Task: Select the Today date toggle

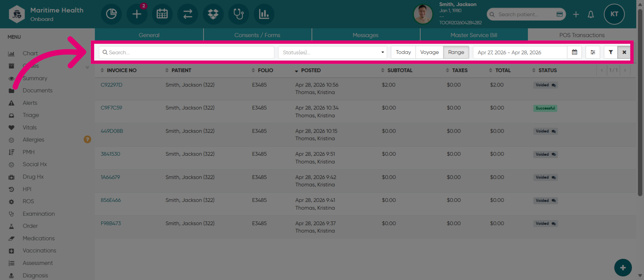Action: (x=403, y=52)
